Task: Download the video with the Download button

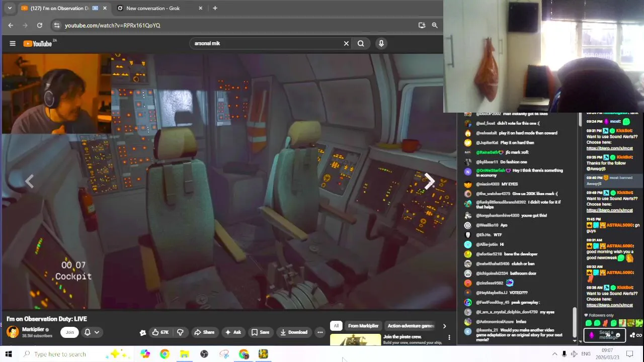Action: [294, 332]
